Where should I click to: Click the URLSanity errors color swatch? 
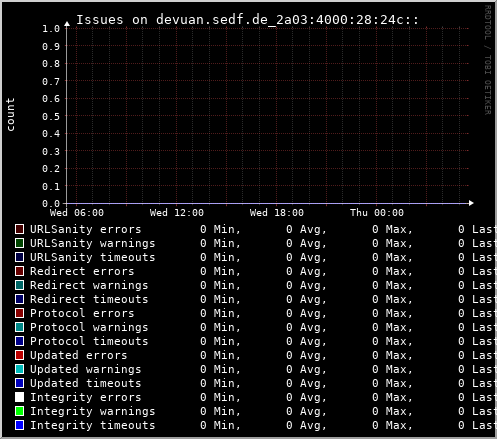click(20, 229)
